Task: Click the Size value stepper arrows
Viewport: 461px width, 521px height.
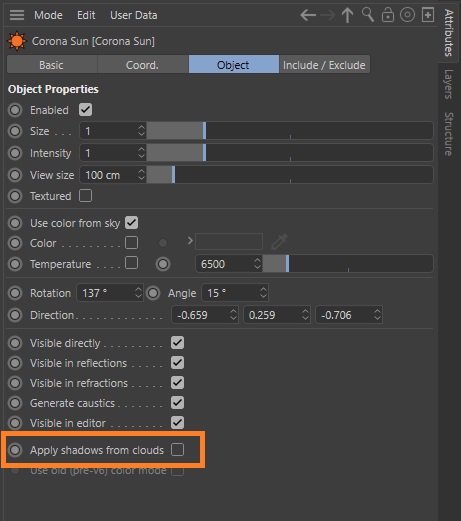Action: [x=141, y=131]
